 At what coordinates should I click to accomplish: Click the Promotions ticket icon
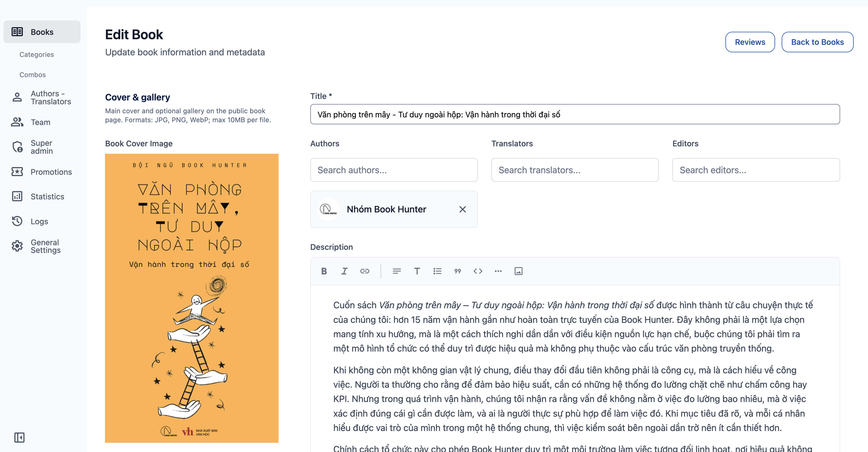point(17,172)
